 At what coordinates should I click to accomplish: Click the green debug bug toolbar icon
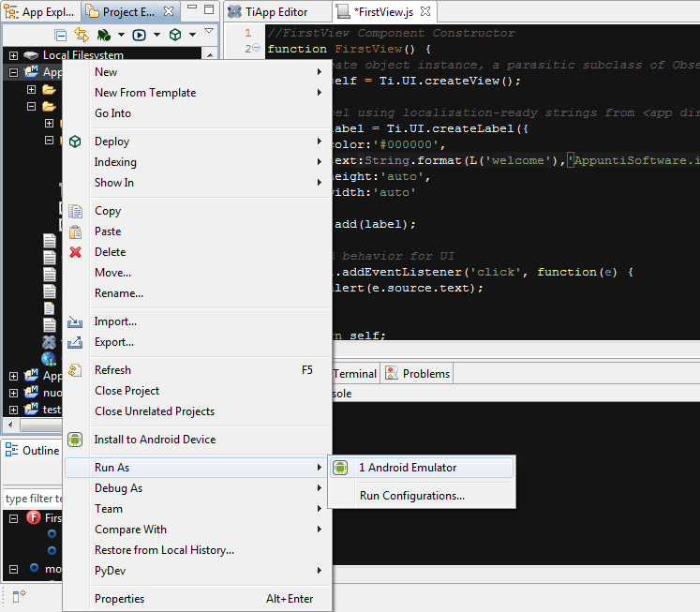tap(104, 35)
